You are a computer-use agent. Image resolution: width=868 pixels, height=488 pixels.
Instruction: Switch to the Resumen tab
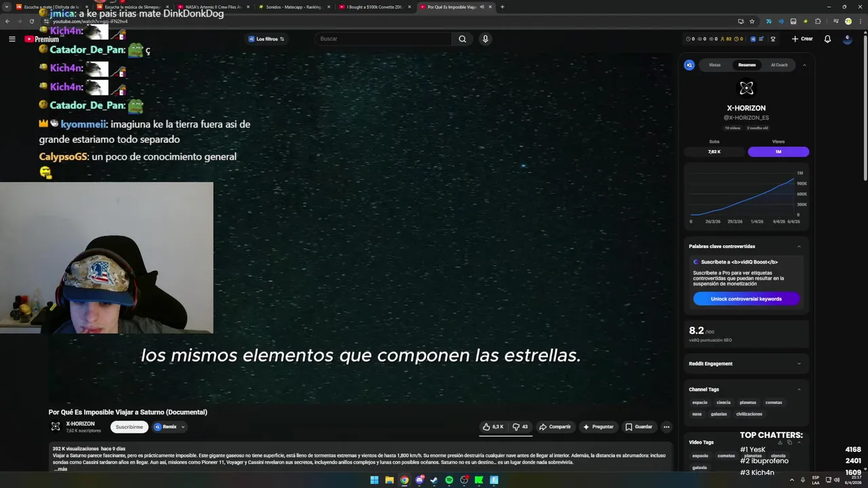[x=747, y=65]
